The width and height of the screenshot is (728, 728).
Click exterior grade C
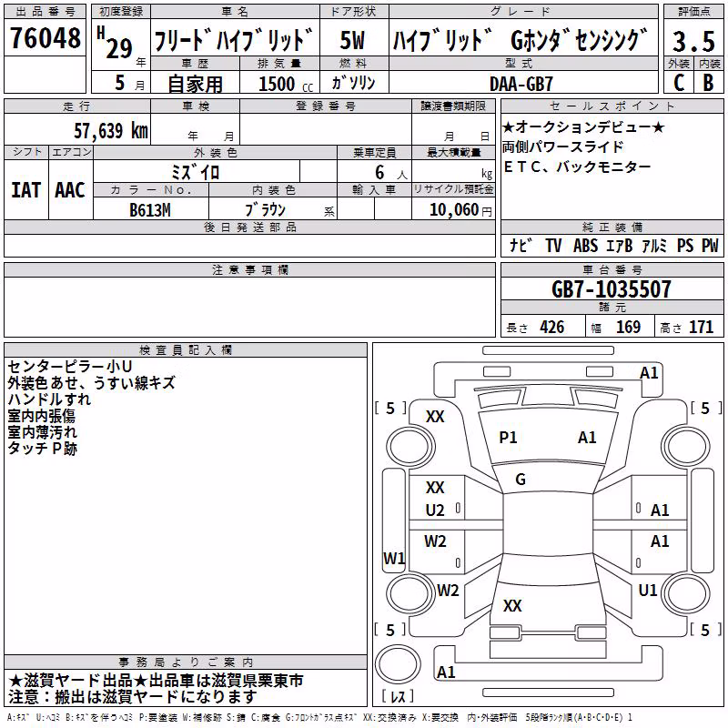679,83
